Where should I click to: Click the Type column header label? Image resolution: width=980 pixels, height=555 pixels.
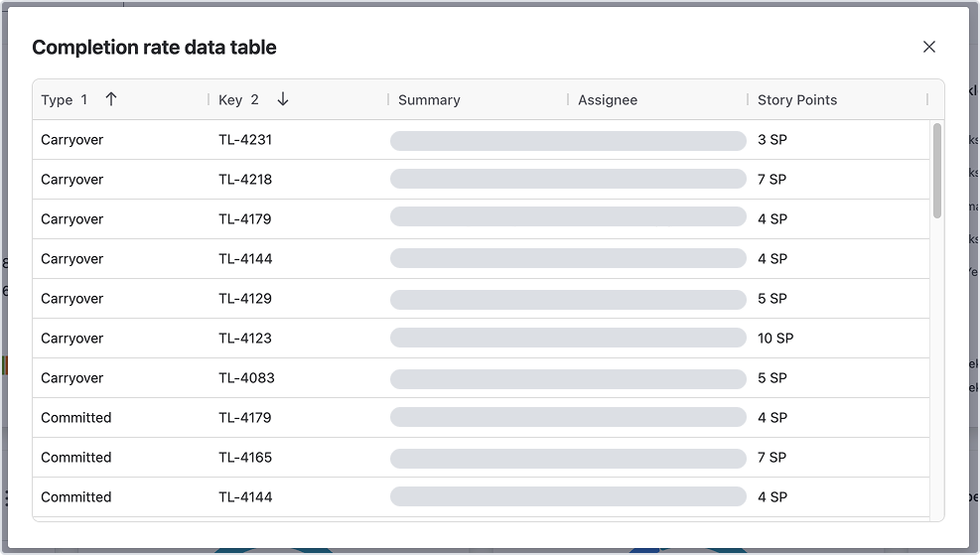[x=57, y=100]
